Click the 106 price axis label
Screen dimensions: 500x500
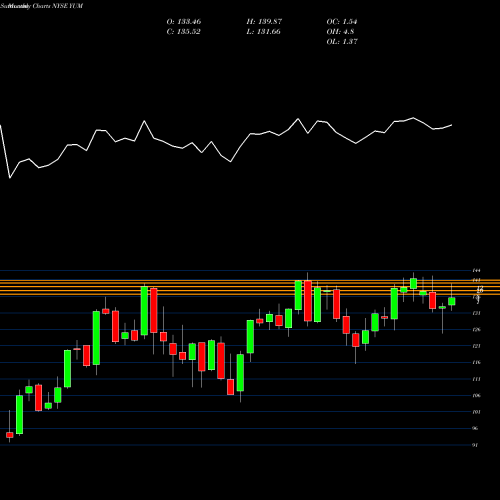476,396
